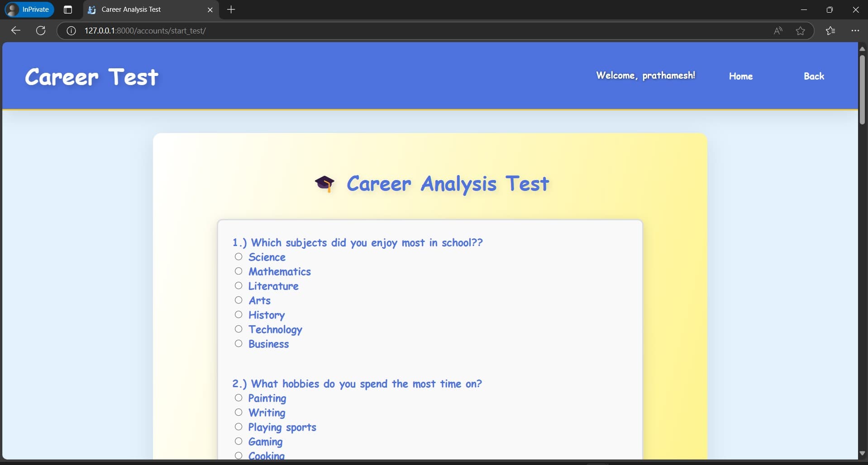Pick the Gaming hobby option
Viewport: 868px width, 465px height.
(x=238, y=441)
